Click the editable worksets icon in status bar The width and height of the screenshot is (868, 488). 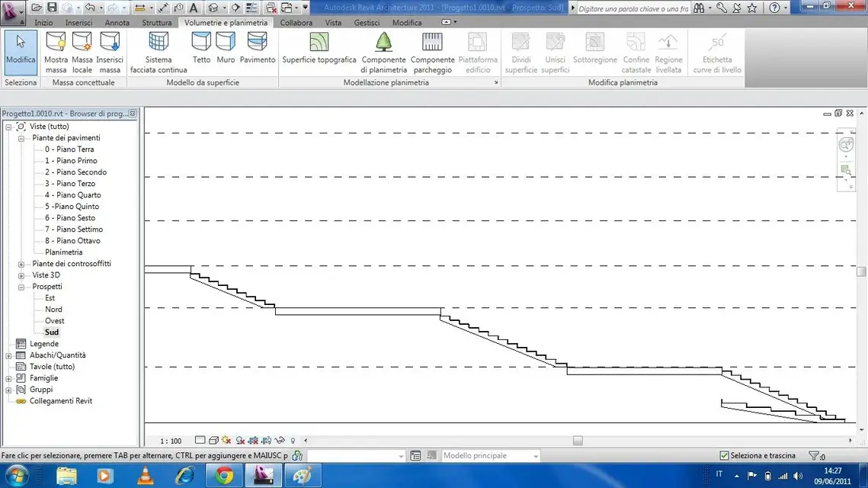(297, 455)
